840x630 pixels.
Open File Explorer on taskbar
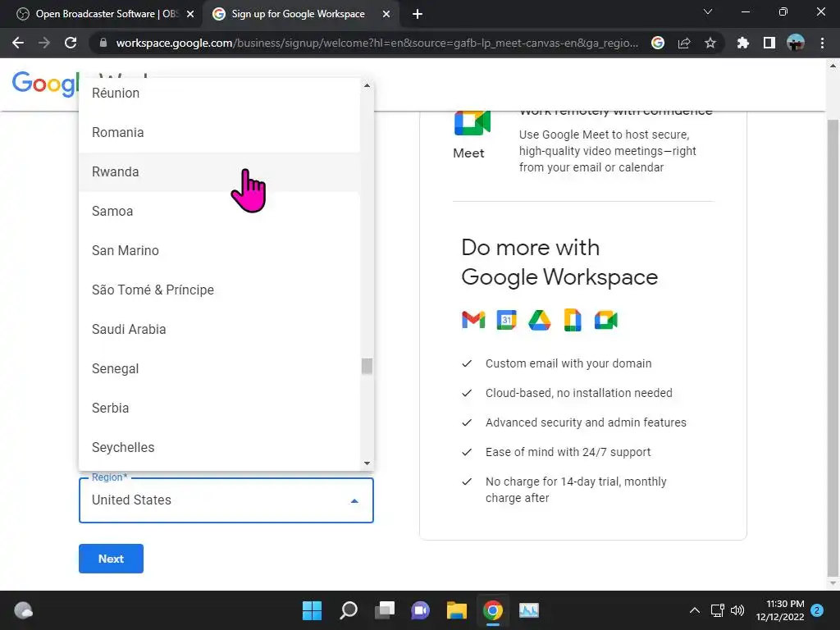pos(457,610)
